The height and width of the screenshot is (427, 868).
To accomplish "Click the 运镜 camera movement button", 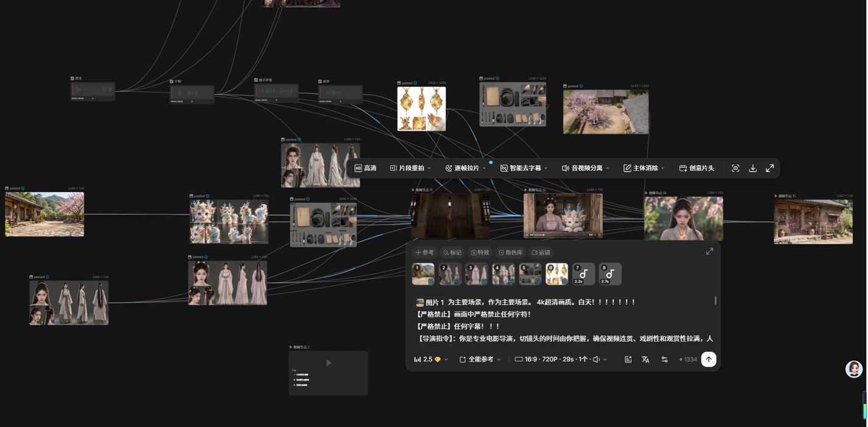I will click(541, 253).
